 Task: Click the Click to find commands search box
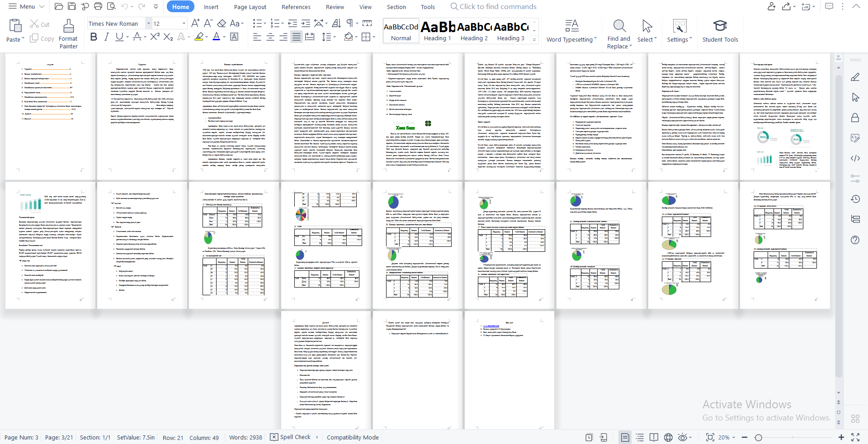click(x=493, y=6)
